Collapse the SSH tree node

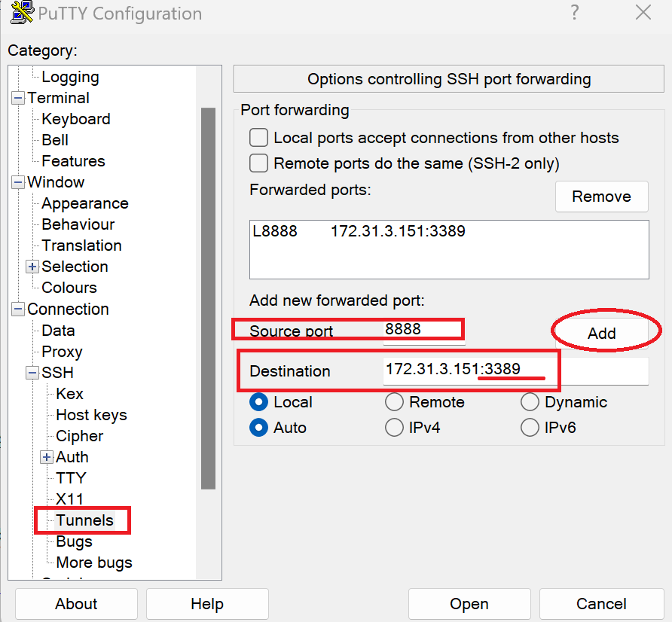click(32, 373)
